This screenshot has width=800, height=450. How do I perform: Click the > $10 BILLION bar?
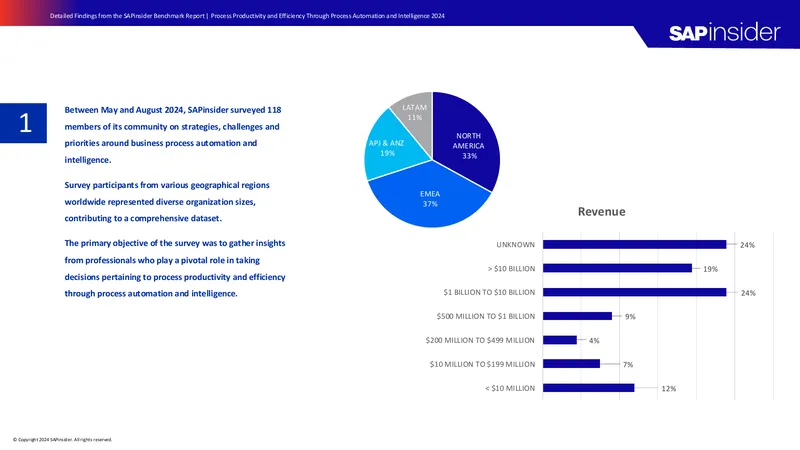(x=617, y=268)
